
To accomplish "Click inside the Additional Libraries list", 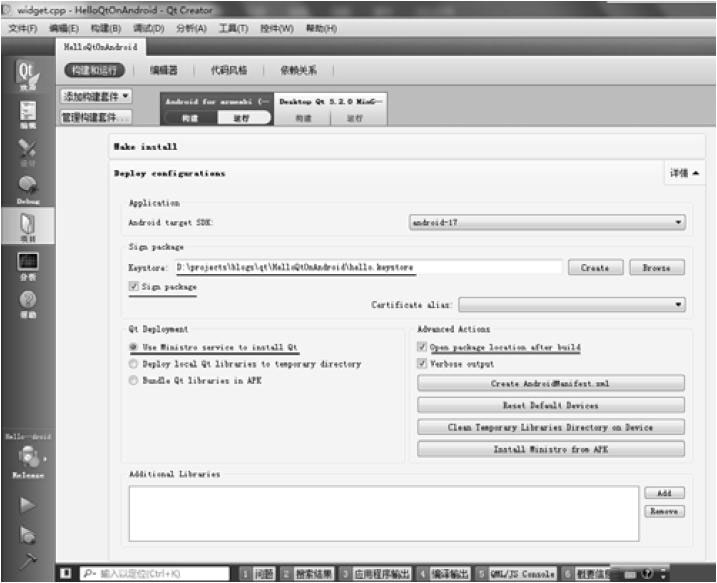I will 383,513.
